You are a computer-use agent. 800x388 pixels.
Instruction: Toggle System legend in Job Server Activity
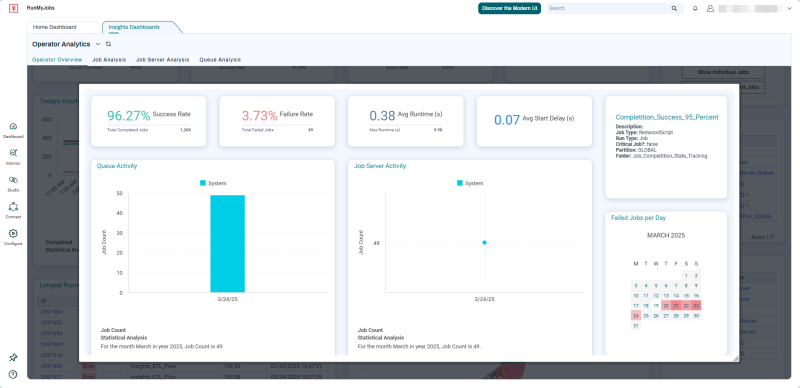tap(470, 183)
